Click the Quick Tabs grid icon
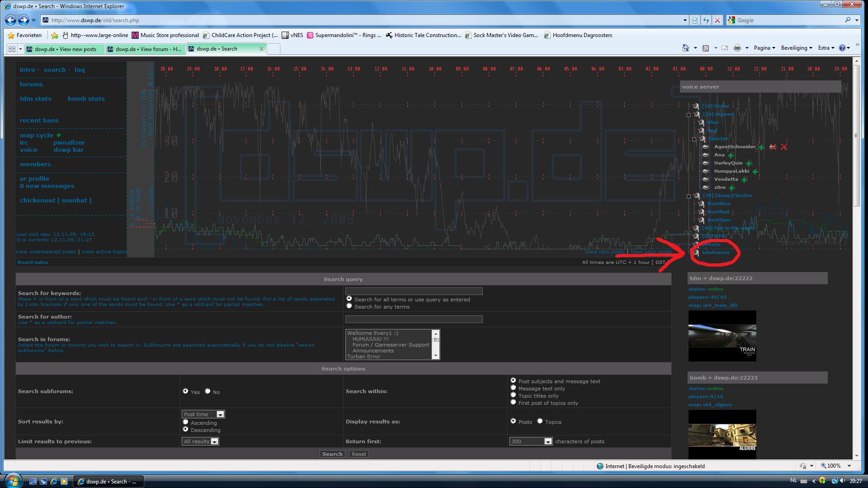Viewport: 868px width, 488px height. coord(12,49)
